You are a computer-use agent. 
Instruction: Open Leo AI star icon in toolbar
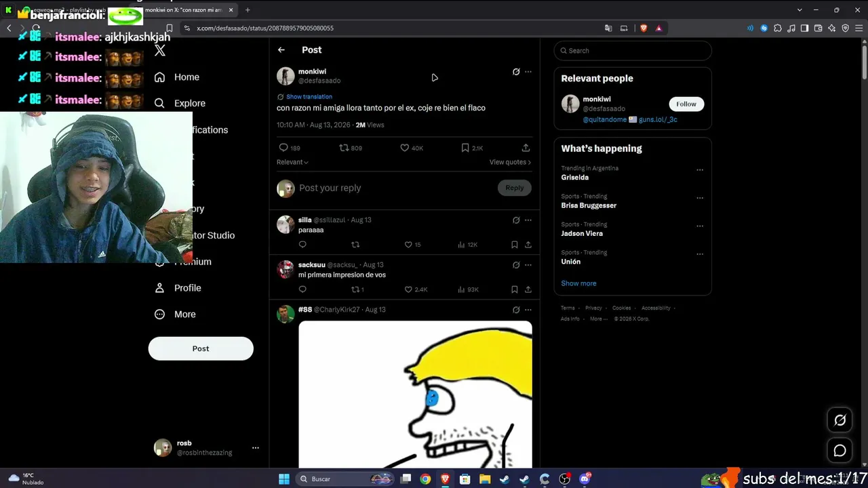coord(832,28)
